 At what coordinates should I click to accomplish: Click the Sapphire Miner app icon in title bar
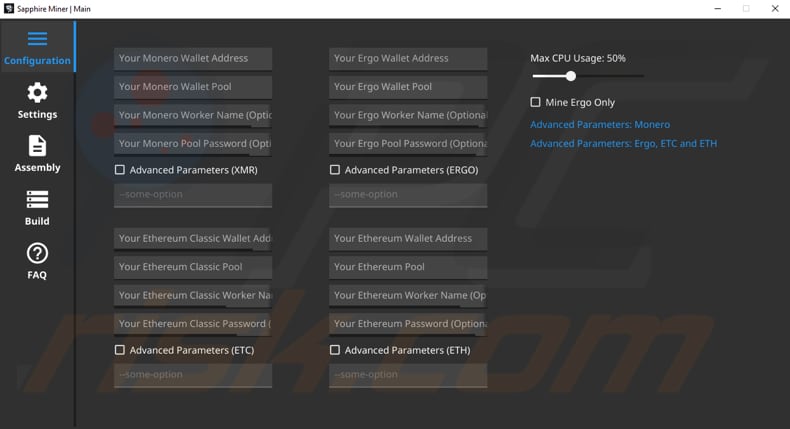pos(9,9)
